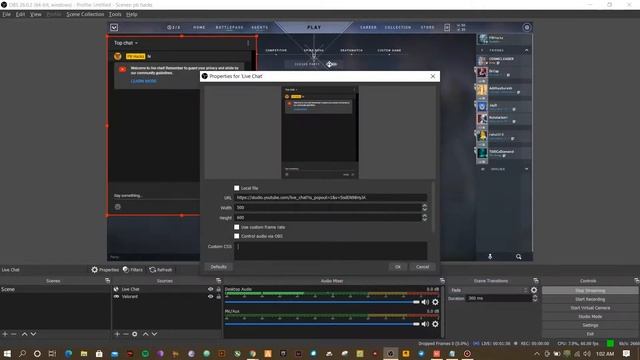Screen dimensions: 640x360
Task: Open Task View on the taskbar
Action: point(52,353)
